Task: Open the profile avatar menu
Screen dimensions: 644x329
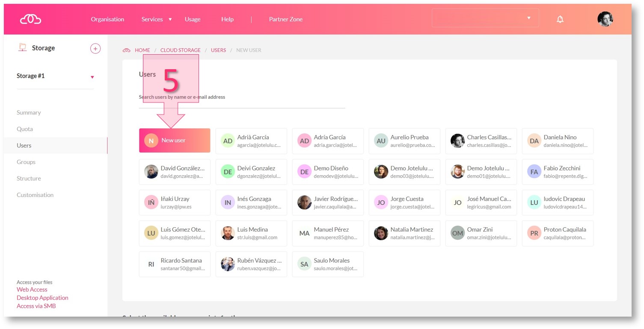Action: point(605,19)
